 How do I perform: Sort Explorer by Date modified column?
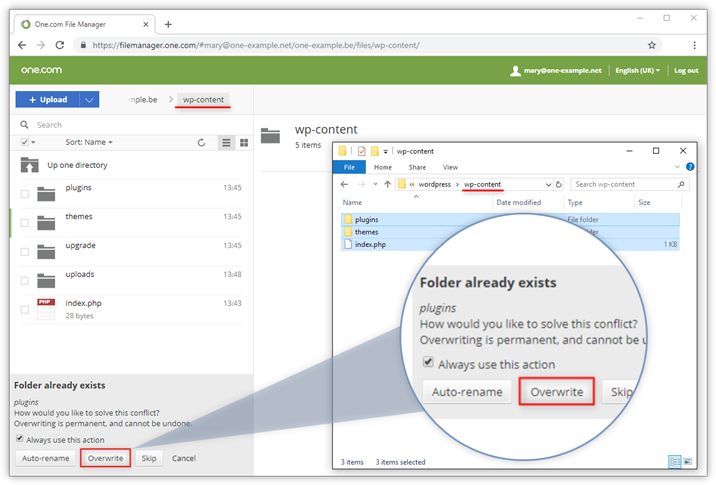click(x=519, y=202)
